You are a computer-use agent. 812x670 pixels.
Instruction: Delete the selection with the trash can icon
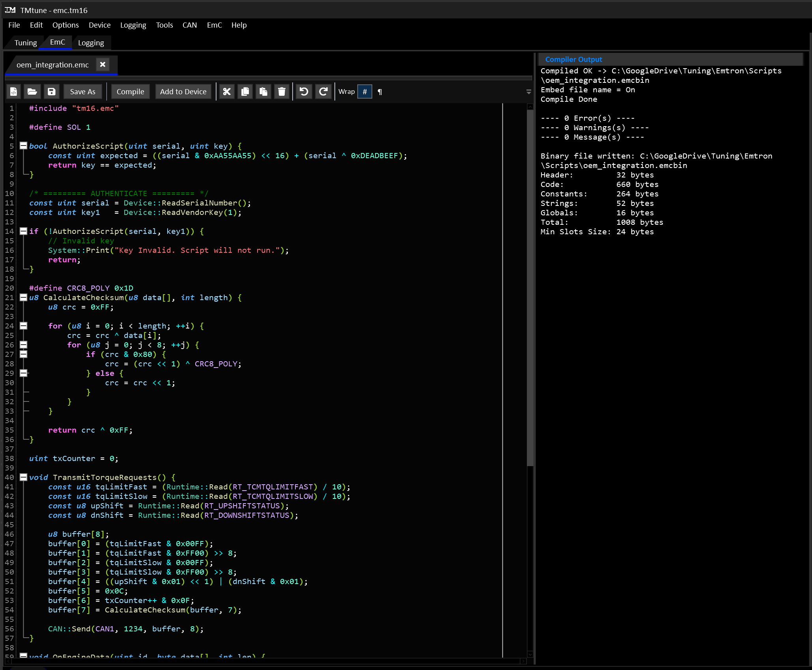click(282, 91)
